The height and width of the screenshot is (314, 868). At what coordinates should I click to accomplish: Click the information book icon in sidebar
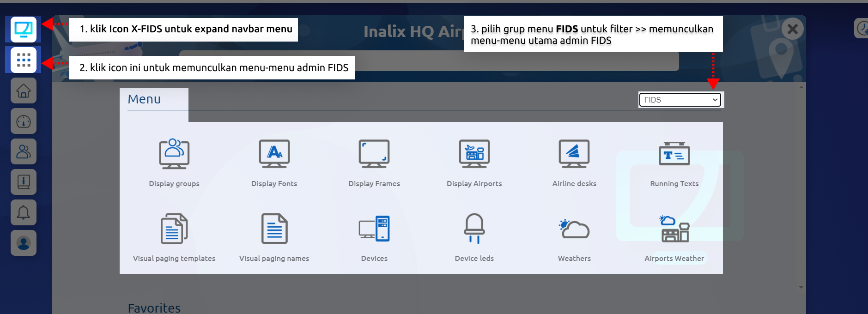tap(24, 182)
